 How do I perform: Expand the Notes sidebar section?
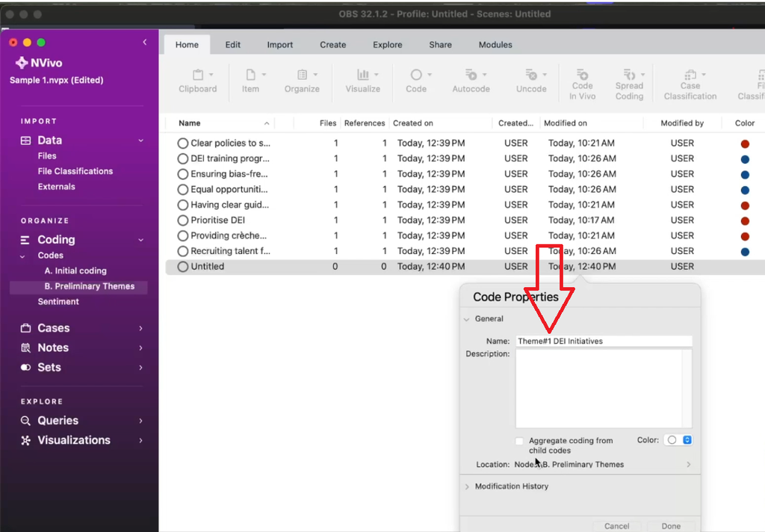coord(140,348)
